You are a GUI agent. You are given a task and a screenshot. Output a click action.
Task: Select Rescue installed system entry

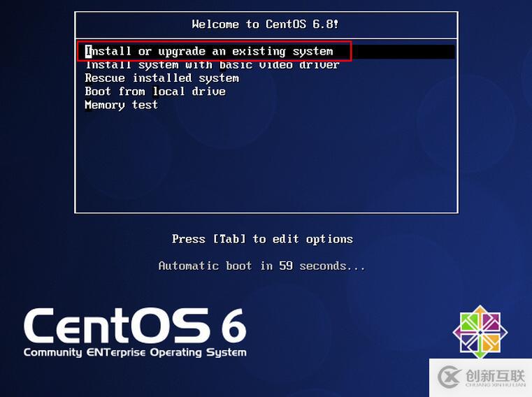tap(162, 78)
